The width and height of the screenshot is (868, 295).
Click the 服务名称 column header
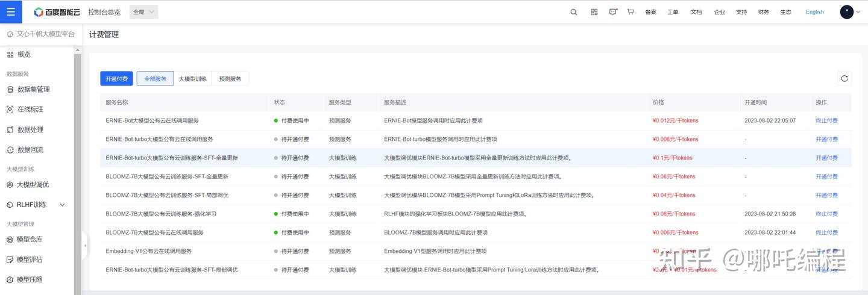click(x=116, y=102)
